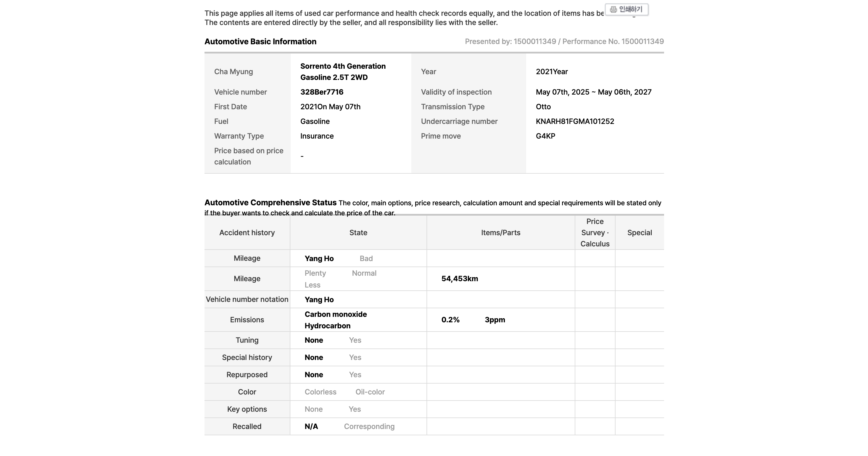Image resolution: width=868 pixels, height=456 pixels.
Task: Select Less mileage state option
Action: pos(312,285)
